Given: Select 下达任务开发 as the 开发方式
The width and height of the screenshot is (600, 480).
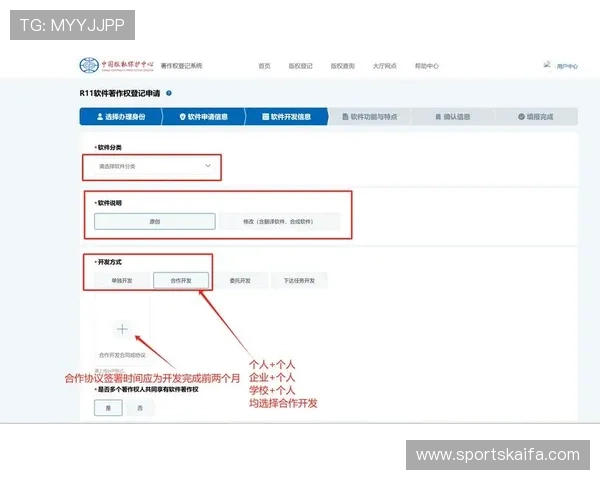Looking at the screenshot, I should pyautogui.click(x=299, y=281).
